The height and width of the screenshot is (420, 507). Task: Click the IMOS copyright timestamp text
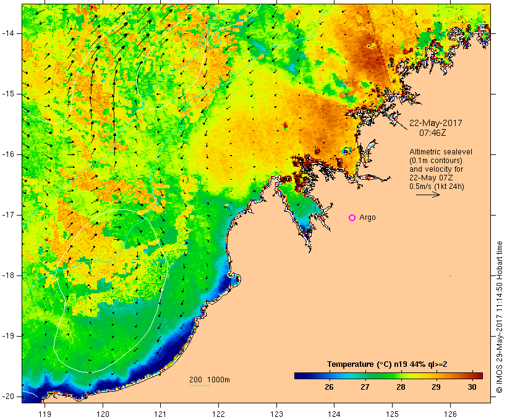pyautogui.click(x=500, y=317)
